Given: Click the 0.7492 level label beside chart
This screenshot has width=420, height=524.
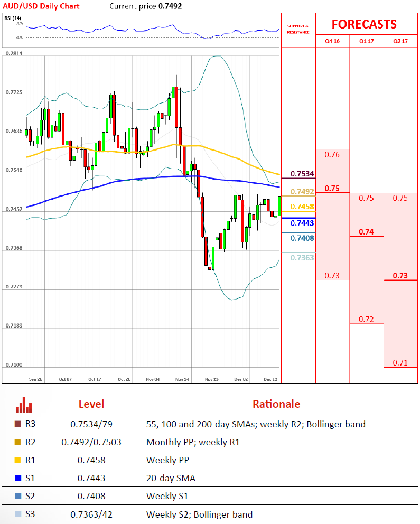Looking at the screenshot, I should click(302, 192).
